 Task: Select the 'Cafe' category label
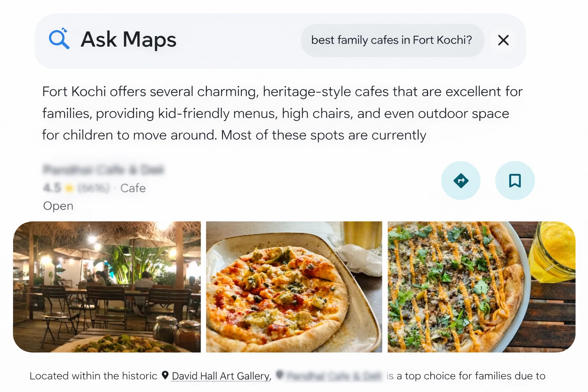pyautogui.click(x=133, y=188)
